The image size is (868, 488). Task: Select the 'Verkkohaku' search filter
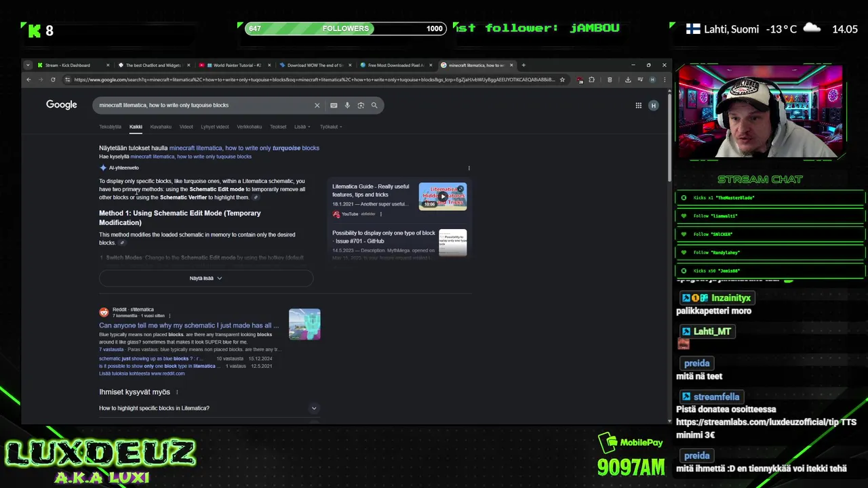(x=249, y=127)
